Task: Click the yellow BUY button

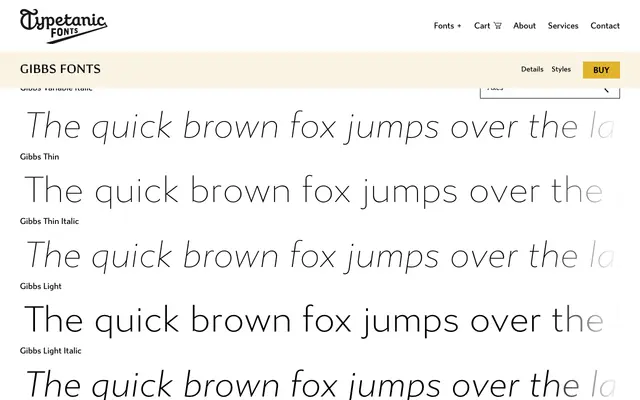Action: coord(601,70)
